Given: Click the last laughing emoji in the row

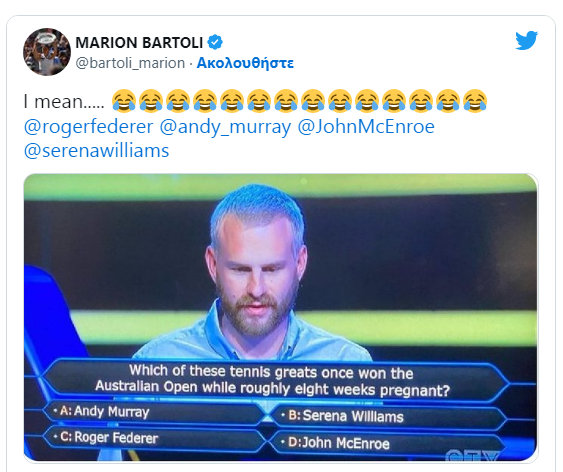Looking at the screenshot, I should [475, 101].
